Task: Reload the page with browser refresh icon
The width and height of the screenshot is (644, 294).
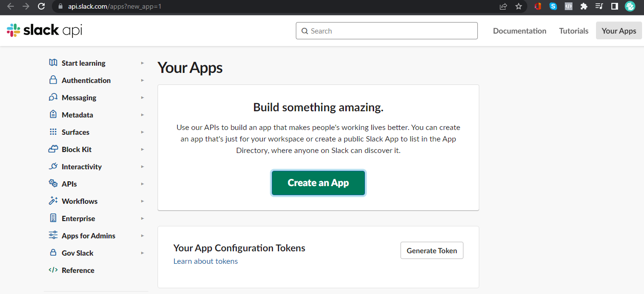Action: 41,6
